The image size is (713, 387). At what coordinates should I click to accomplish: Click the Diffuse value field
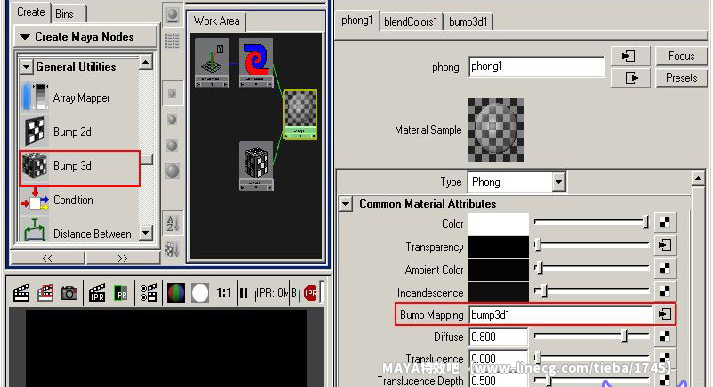(498, 337)
